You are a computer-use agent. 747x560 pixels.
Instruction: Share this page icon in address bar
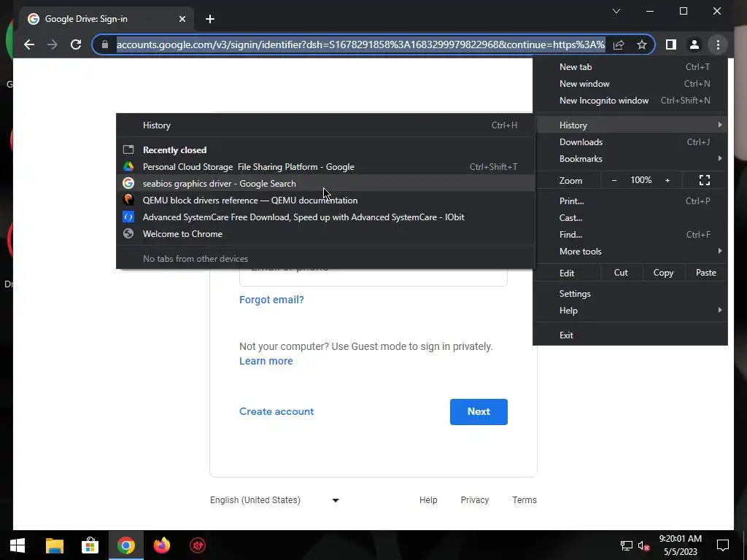click(x=619, y=44)
